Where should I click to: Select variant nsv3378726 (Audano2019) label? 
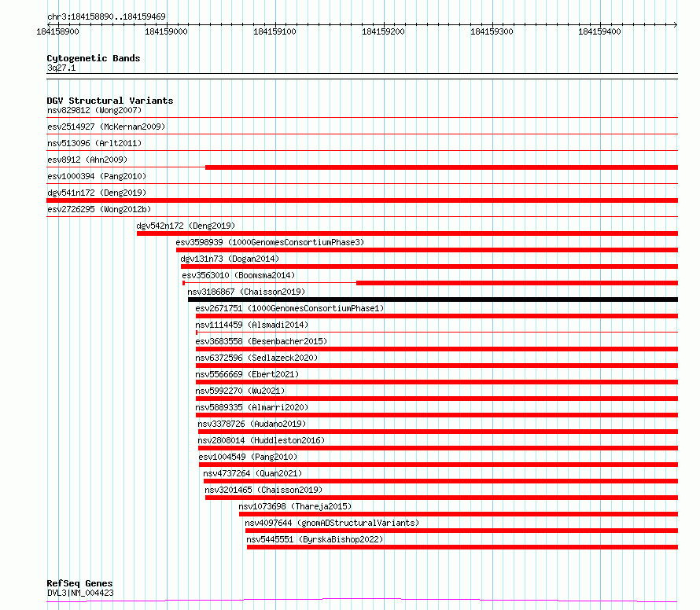(x=252, y=424)
